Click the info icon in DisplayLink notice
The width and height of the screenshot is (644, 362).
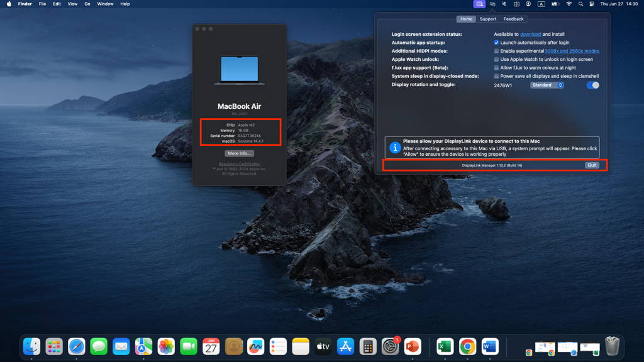(x=395, y=147)
